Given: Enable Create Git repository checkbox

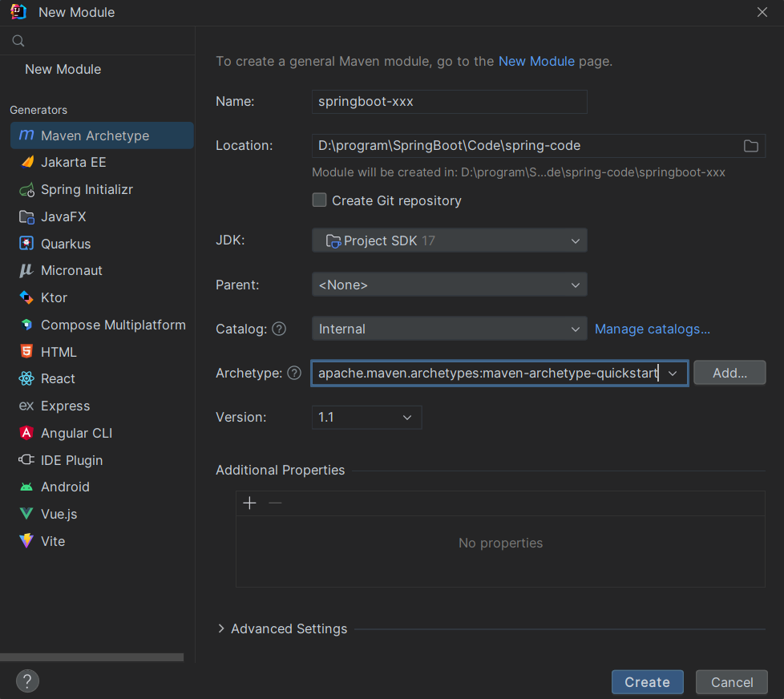Looking at the screenshot, I should [320, 200].
